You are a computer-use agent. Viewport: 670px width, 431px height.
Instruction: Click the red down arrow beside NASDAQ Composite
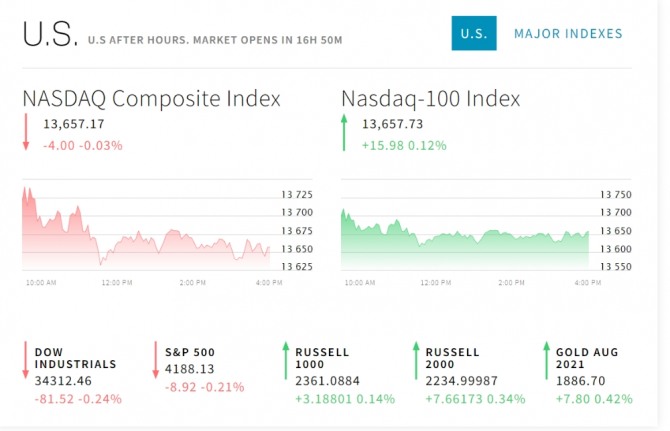point(26,132)
